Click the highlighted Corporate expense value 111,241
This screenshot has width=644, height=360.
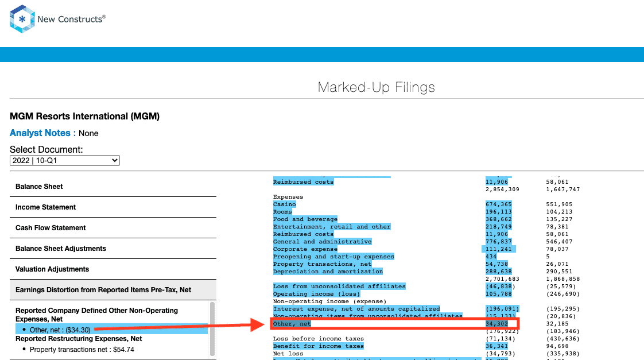click(x=499, y=249)
